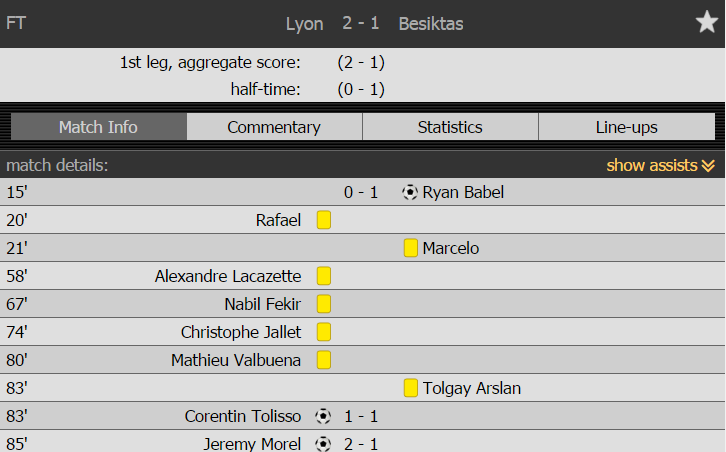726x452 pixels.
Task: Click the Besiktas team name
Action: point(431,24)
